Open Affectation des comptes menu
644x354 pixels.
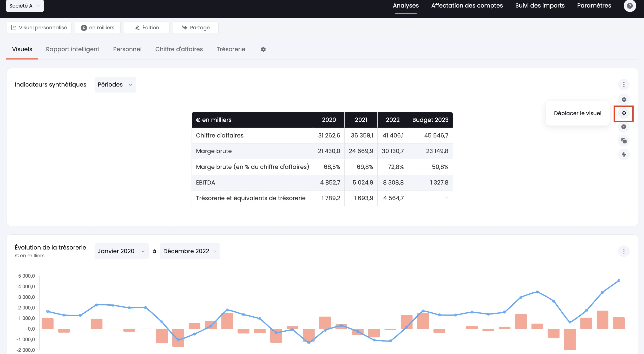pyautogui.click(x=467, y=5)
